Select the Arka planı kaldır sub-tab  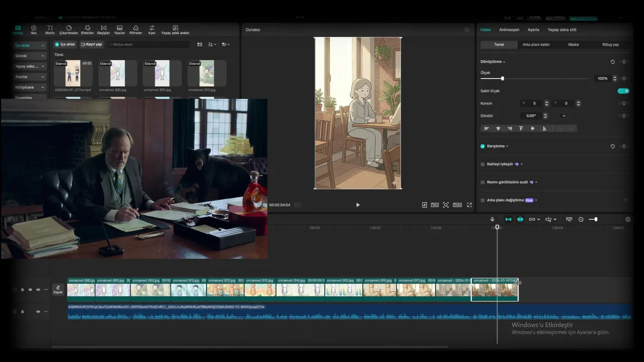pyautogui.click(x=536, y=44)
